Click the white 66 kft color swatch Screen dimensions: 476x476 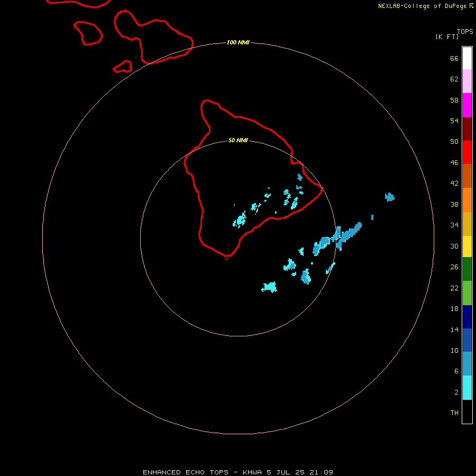[x=467, y=58]
